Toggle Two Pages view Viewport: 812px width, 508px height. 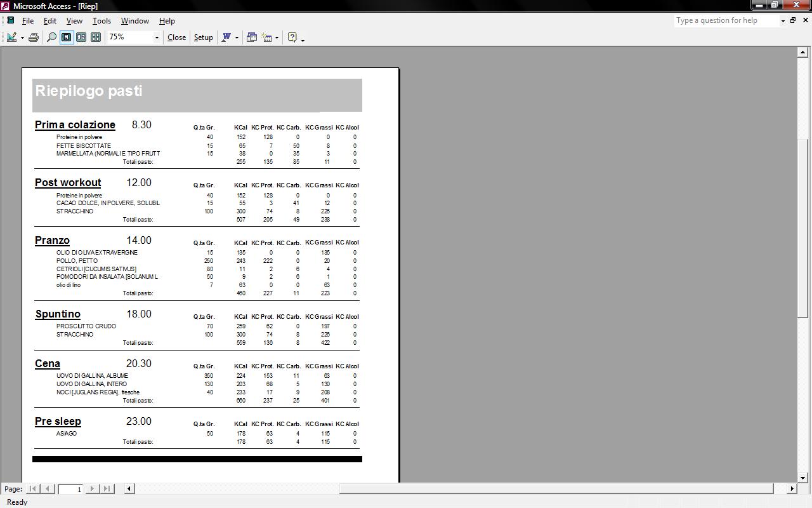tap(81, 37)
